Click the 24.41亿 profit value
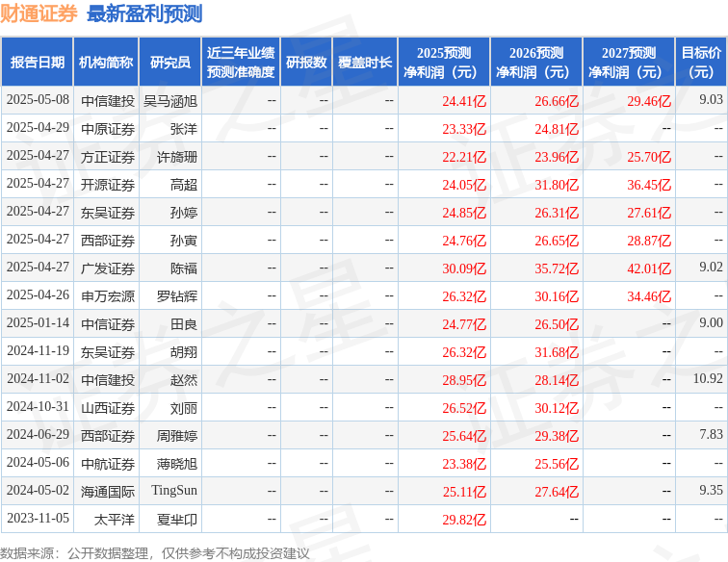This screenshot has height=562, width=728. (464, 101)
